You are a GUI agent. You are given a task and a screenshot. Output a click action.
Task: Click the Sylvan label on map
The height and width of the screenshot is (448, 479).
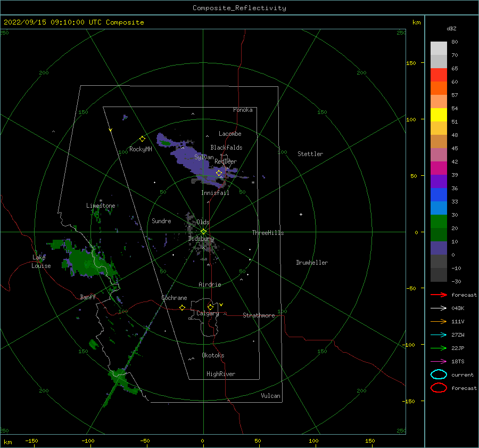point(204,157)
